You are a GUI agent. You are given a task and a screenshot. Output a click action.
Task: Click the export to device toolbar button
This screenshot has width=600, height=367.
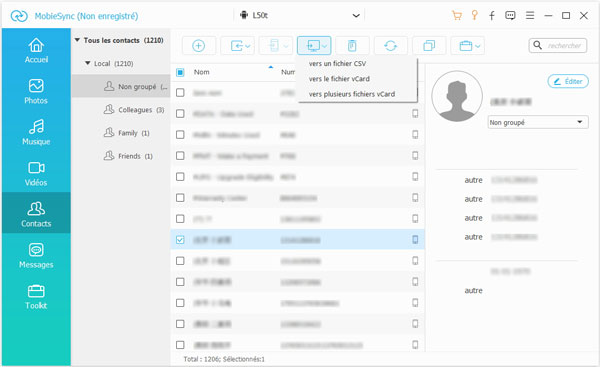click(x=276, y=46)
